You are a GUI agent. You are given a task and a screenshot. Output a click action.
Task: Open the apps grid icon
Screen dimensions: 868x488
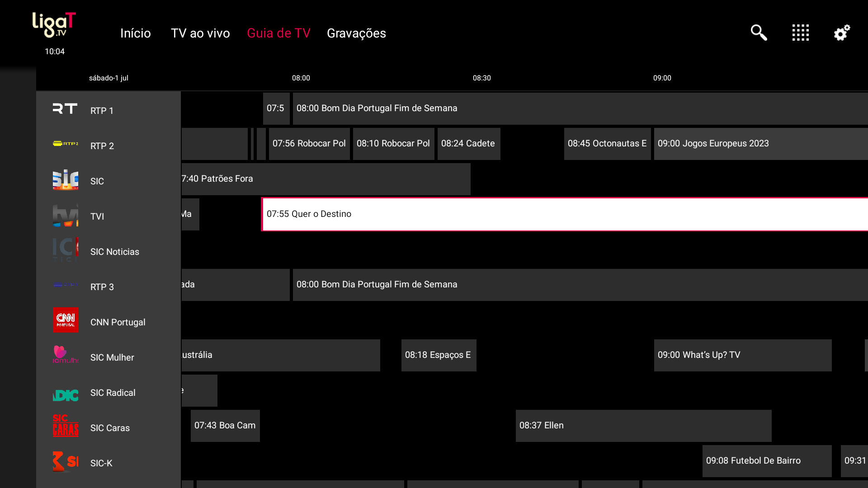click(x=801, y=33)
